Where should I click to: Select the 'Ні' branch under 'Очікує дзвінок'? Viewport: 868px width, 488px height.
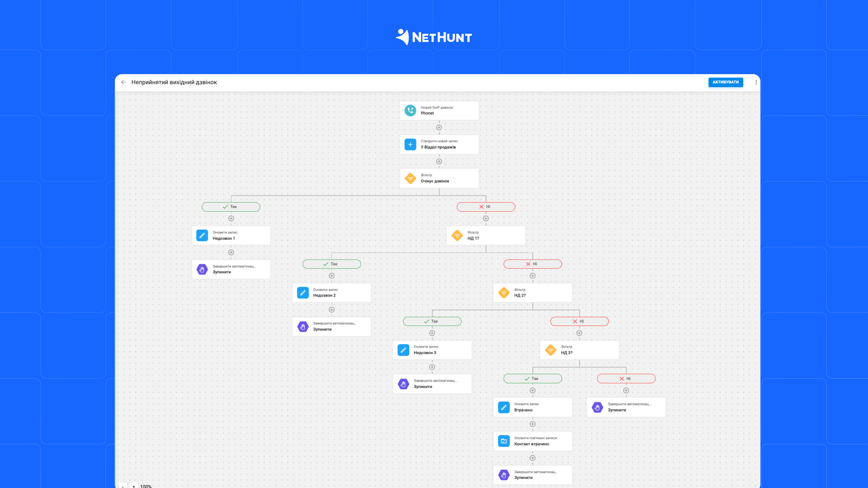pyautogui.click(x=486, y=207)
